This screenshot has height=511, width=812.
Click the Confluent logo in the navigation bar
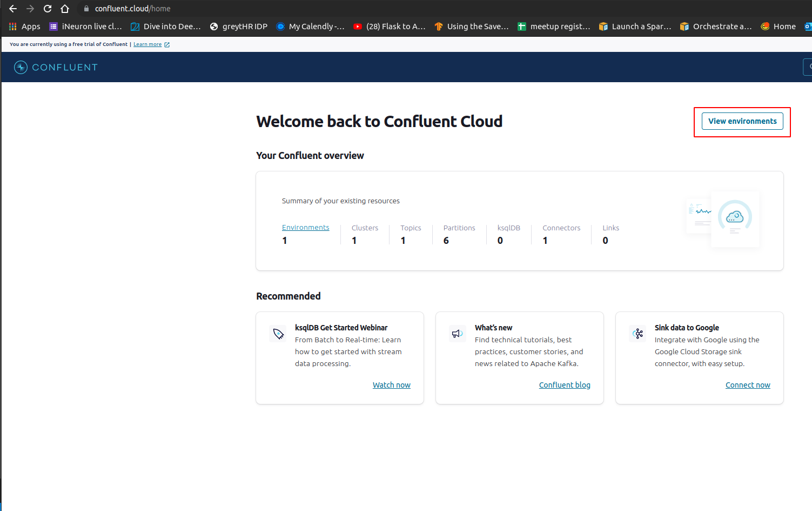point(55,67)
